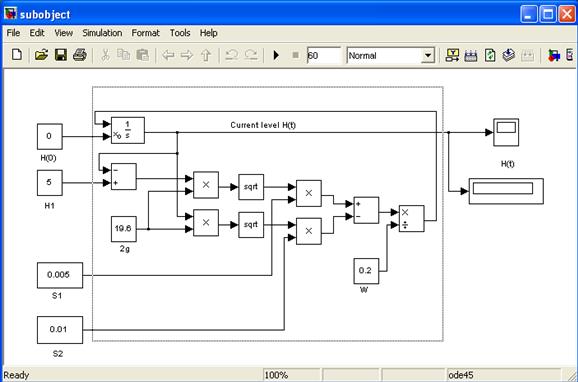The height and width of the screenshot is (382, 578).
Task: Click the Cut scissors toolbar icon
Action: point(105,55)
